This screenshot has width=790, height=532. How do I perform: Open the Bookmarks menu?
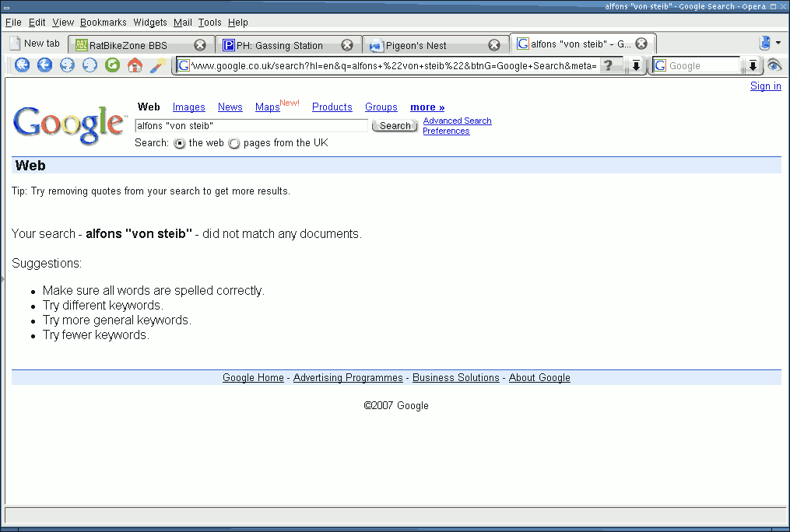(103, 23)
